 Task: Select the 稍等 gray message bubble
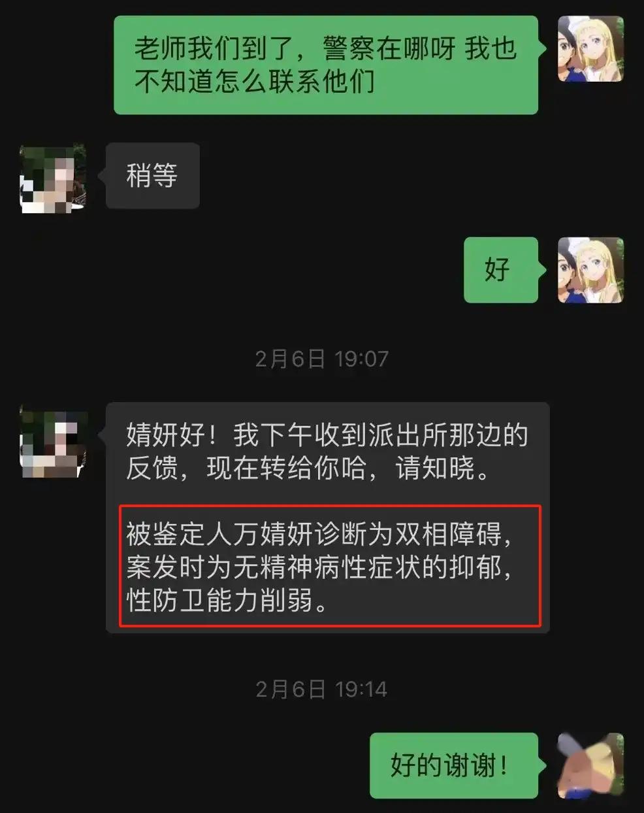point(152,176)
